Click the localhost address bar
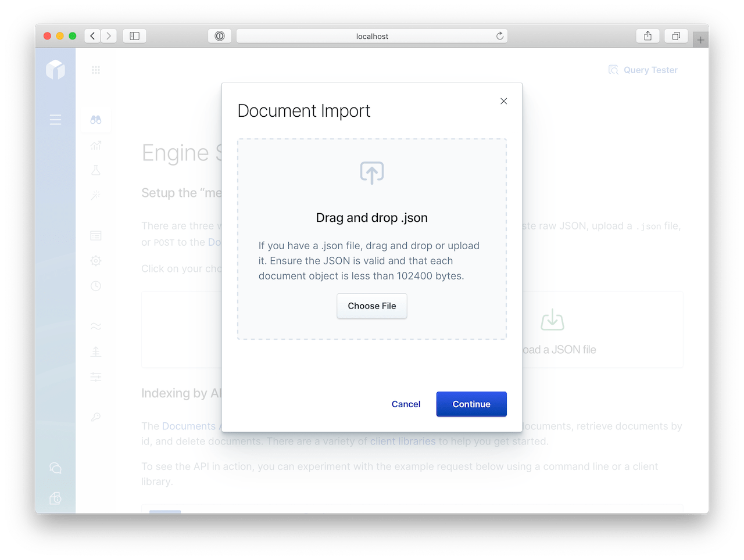The width and height of the screenshot is (744, 560). [x=372, y=36]
